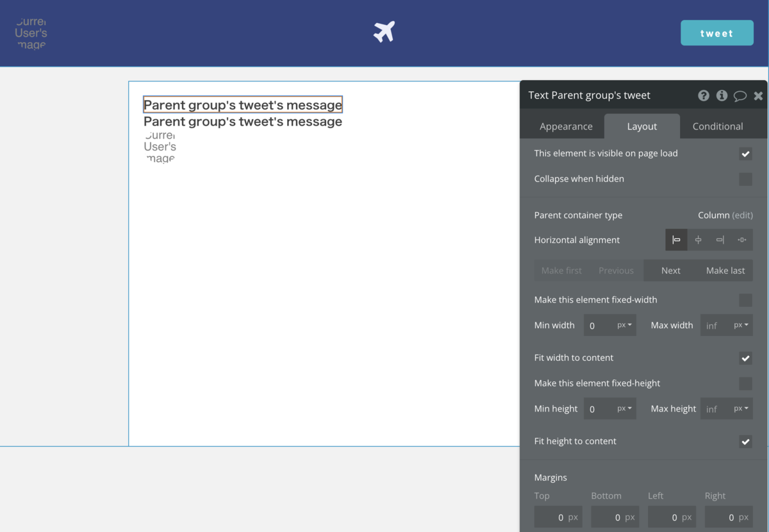
Task: Click the Right margin input field
Action: click(729, 517)
